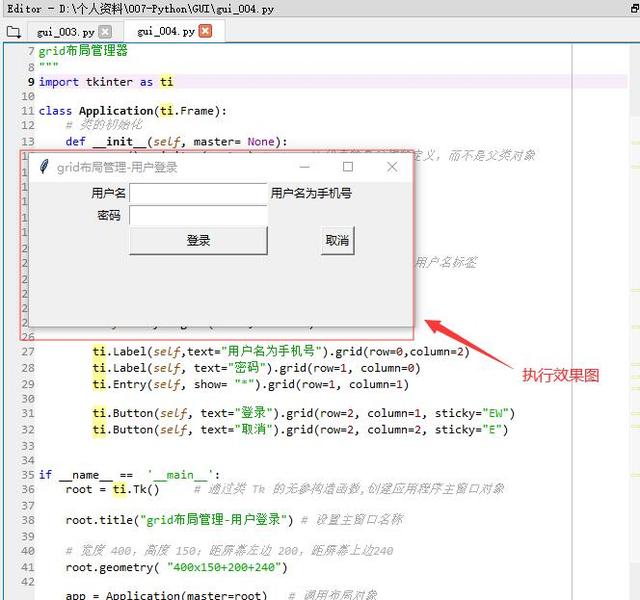Minimize the grid布局管理-用户登录 window
The image size is (640, 600).
point(304,167)
